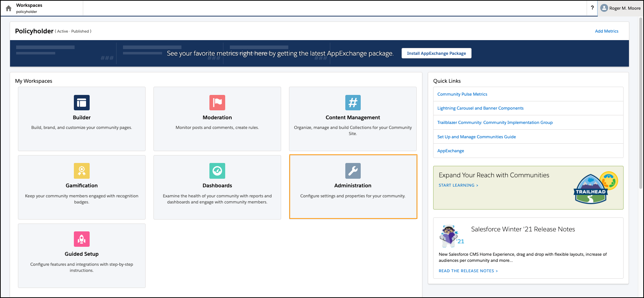Open the Roger M. Moore profile menu
The width and height of the screenshot is (644, 298).
click(x=621, y=8)
